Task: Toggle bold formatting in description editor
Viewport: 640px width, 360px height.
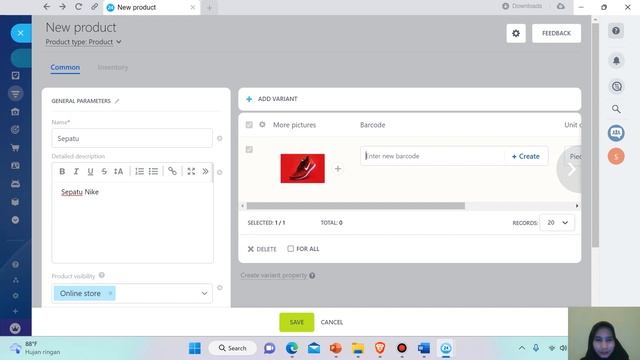Action: point(62,171)
